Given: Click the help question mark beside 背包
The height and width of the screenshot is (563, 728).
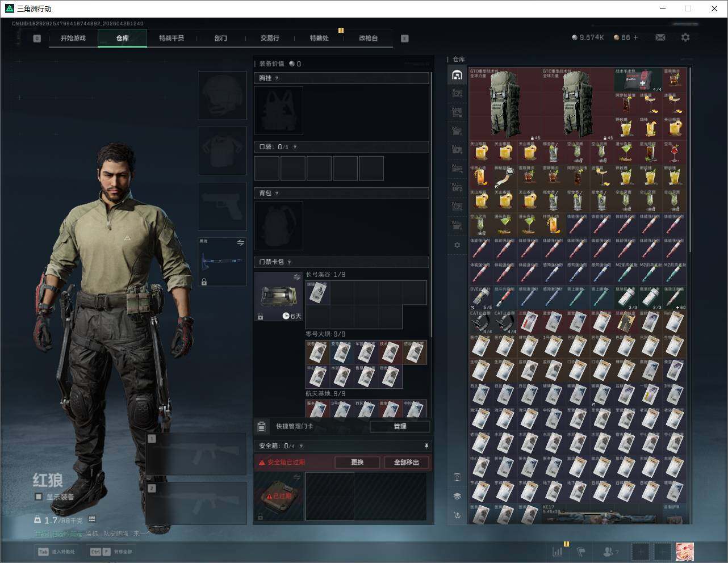Looking at the screenshot, I should pyautogui.click(x=277, y=194).
